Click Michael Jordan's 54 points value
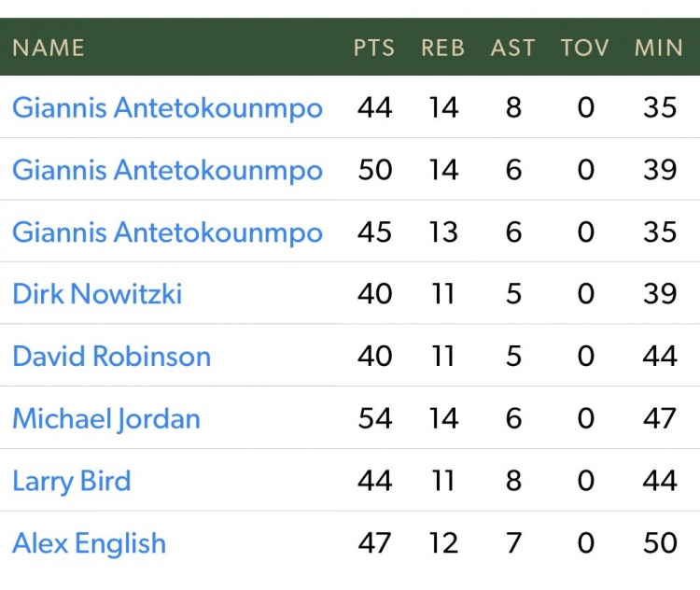 click(x=374, y=418)
